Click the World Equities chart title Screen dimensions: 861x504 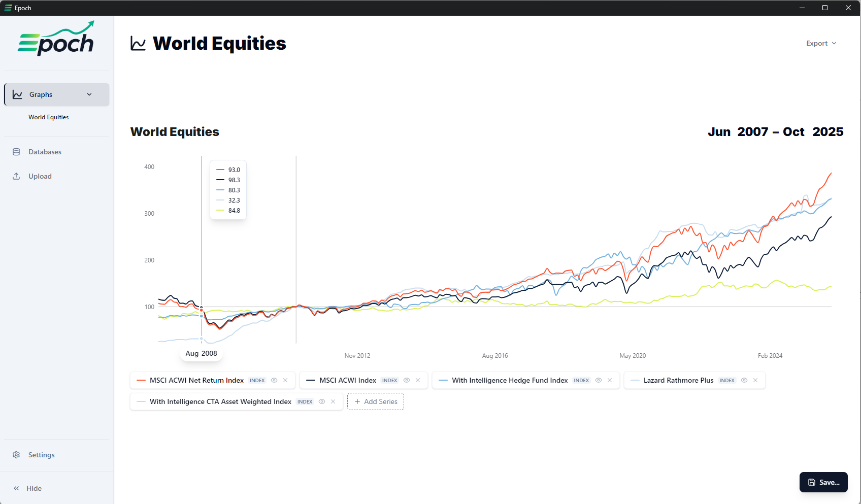pos(175,132)
